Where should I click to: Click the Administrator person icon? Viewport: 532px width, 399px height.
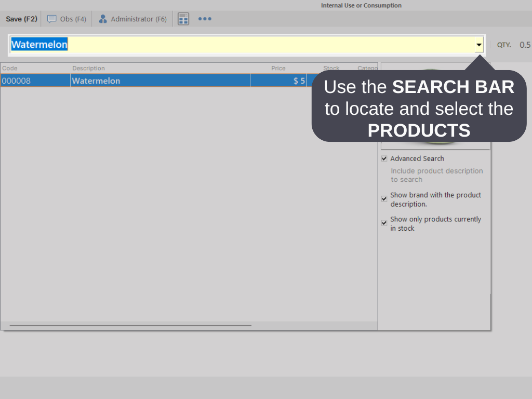[x=102, y=19]
